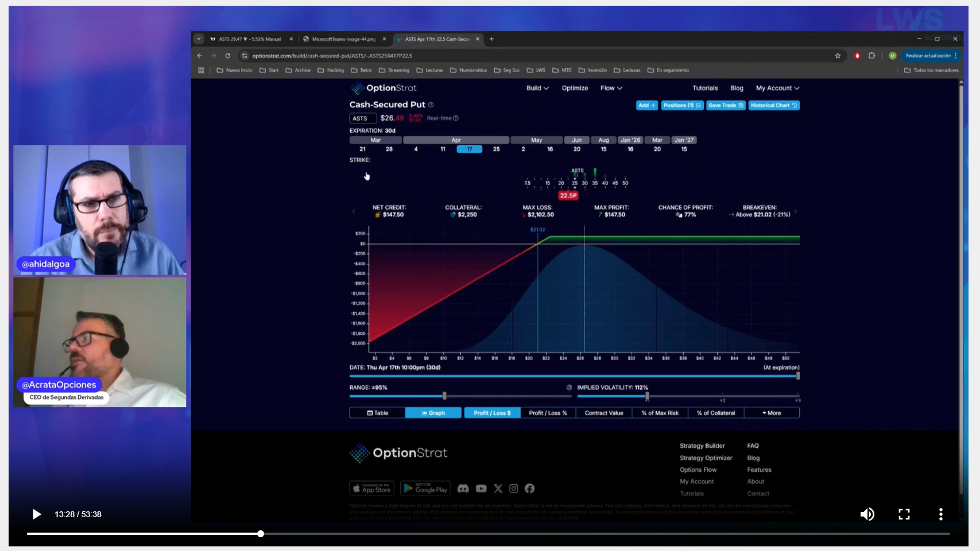Open the green Chrome profile avatar
Image resolution: width=980 pixels, height=551 pixels.
pyautogui.click(x=892, y=56)
